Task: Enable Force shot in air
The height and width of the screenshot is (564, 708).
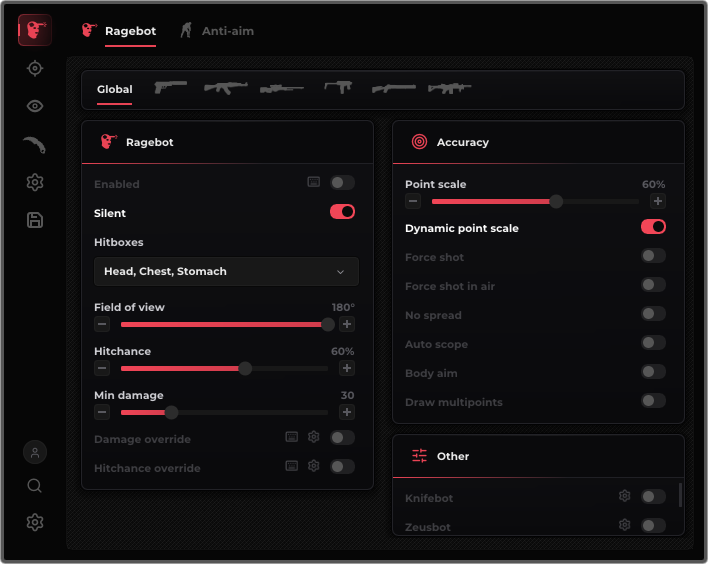Action: click(x=653, y=284)
